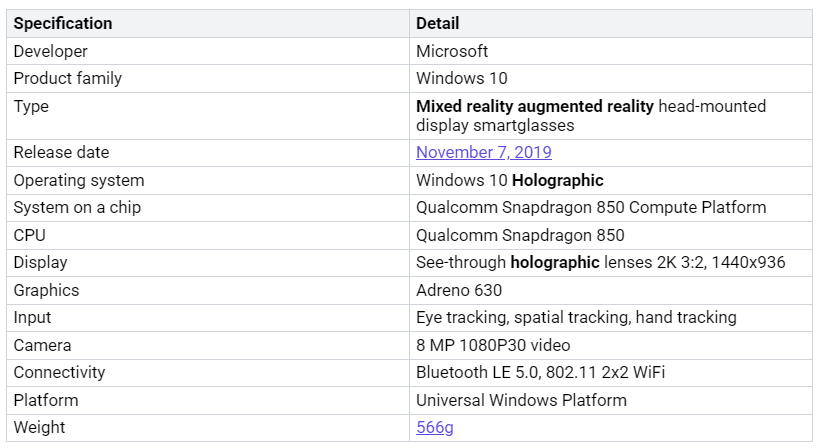Click the Connectivity row label
823x448 pixels.
tap(59, 372)
